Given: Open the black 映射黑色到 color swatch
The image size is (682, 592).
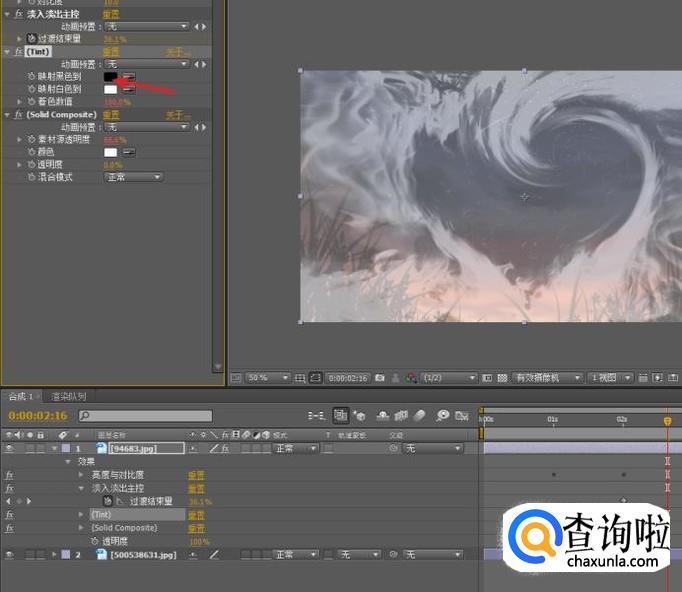Looking at the screenshot, I should (x=110, y=76).
